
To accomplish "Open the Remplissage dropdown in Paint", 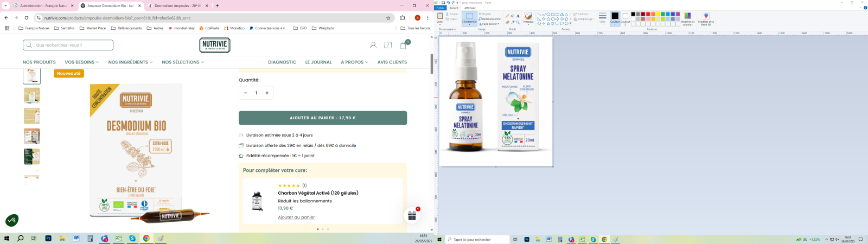I will point(584,19).
